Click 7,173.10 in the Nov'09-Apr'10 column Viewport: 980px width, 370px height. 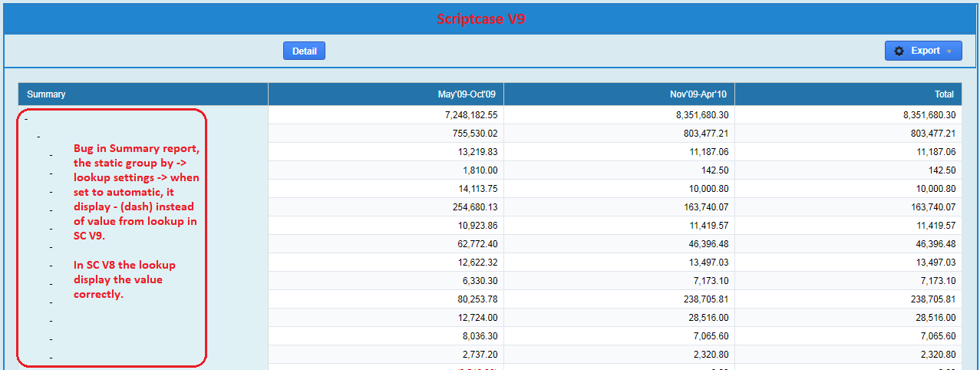tap(712, 281)
